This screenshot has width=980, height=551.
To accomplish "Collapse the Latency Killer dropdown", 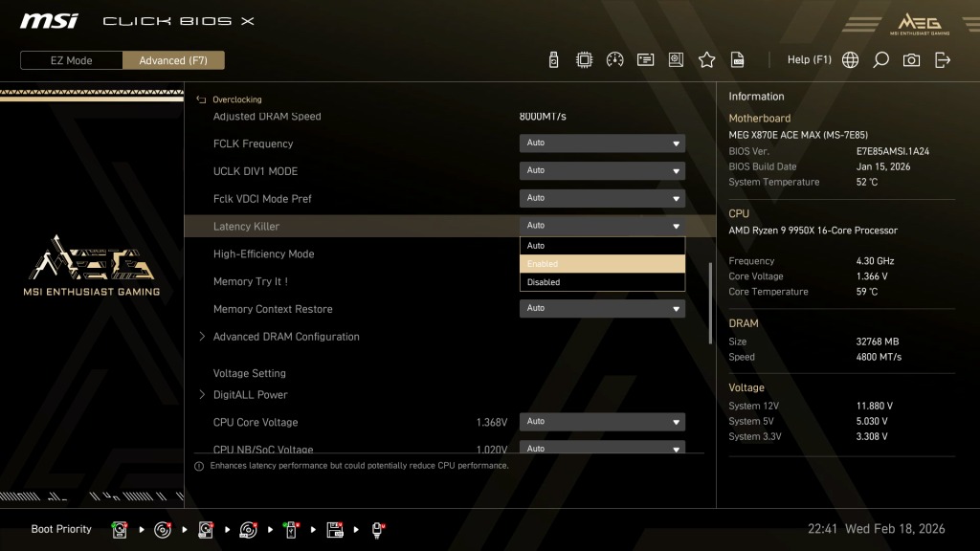I will pos(602,226).
